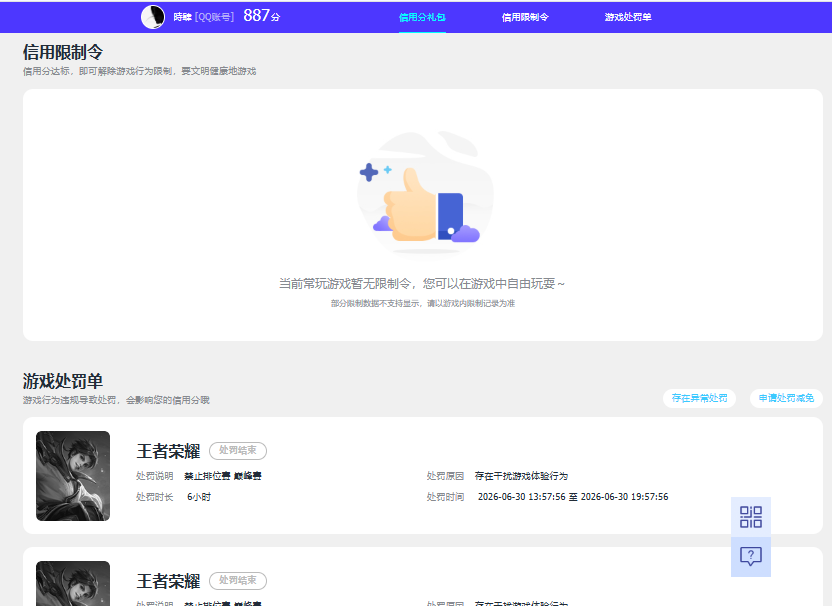
Task: Open the help question floating icon
Action: click(x=751, y=557)
